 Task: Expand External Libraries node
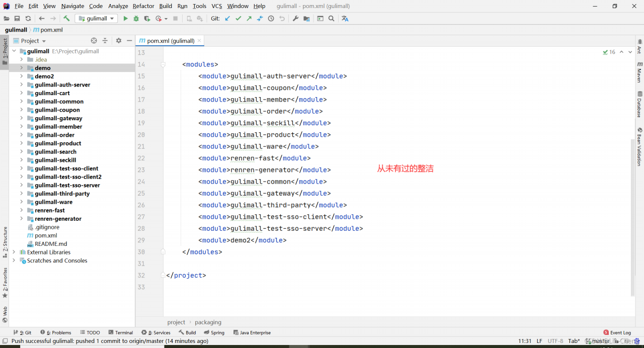[x=14, y=252]
